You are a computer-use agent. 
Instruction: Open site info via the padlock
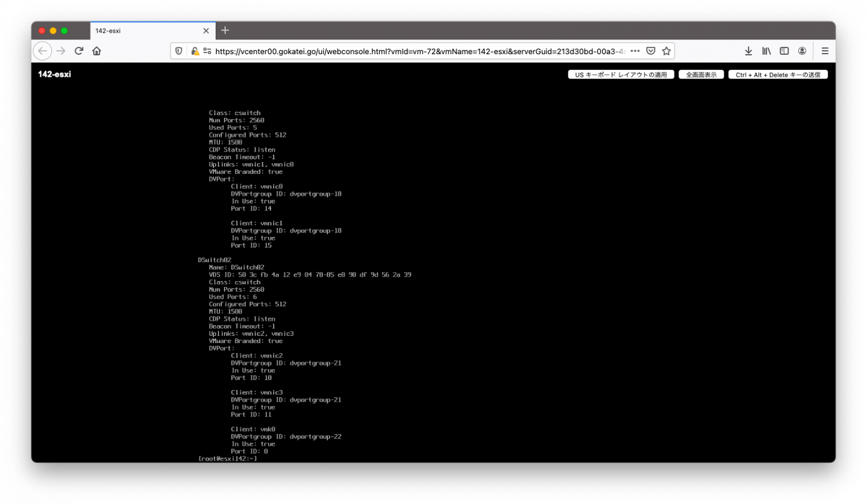pos(194,50)
